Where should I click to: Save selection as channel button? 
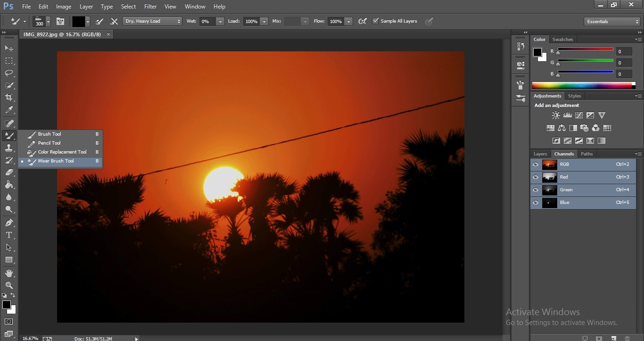[x=599, y=338]
